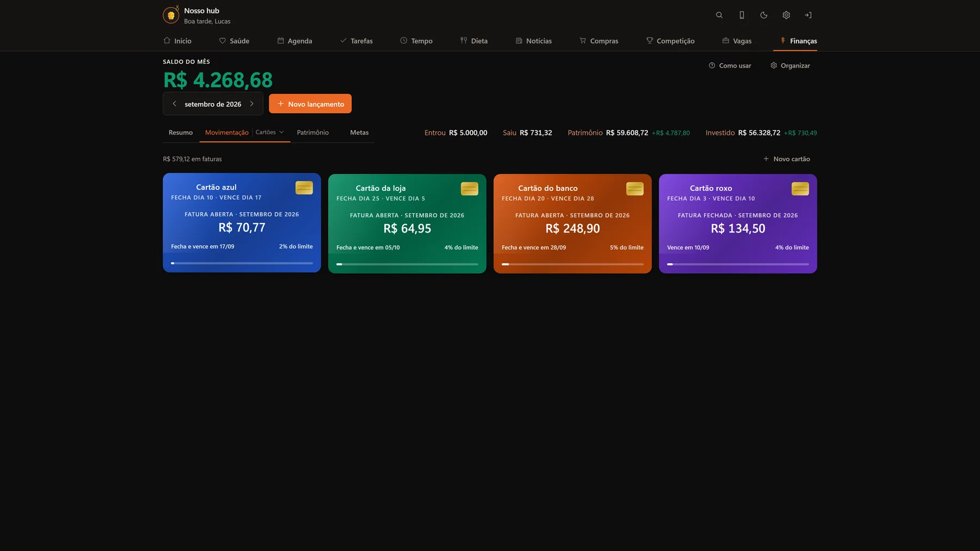
Task: Open the Cartão da loja card
Action: coord(407,224)
